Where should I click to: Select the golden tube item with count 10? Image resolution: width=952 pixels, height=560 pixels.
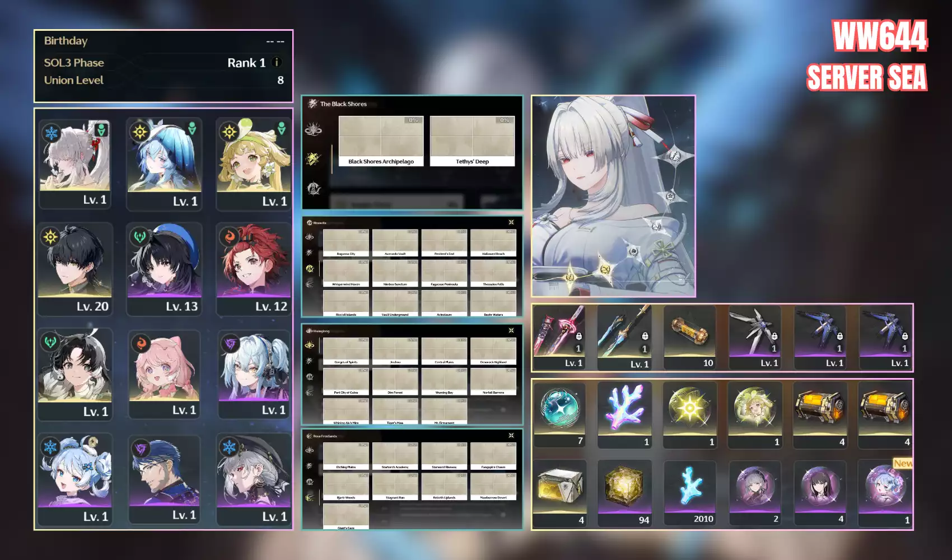pyautogui.click(x=690, y=338)
